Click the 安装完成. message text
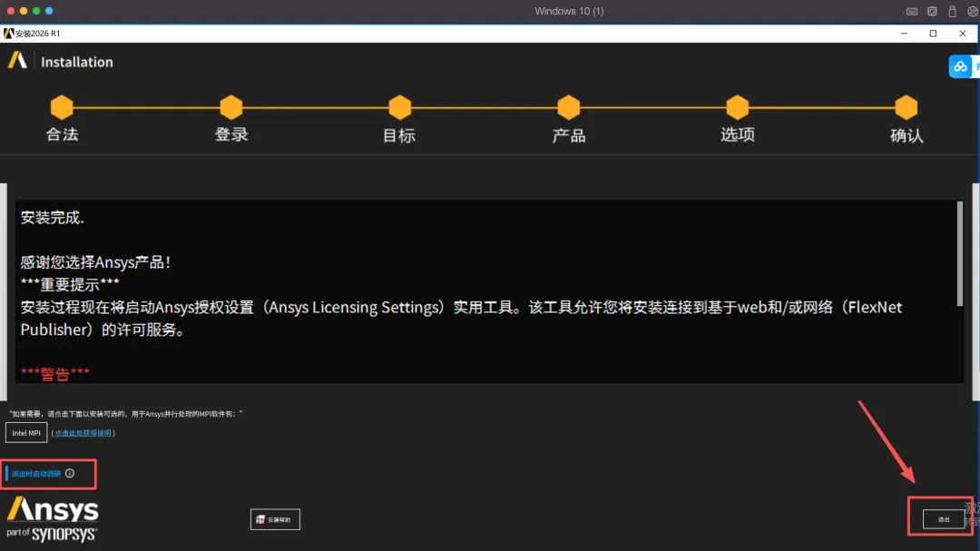The width and height of the screenshot is (980, 551). pyautogui.click(x=53, y=218)
